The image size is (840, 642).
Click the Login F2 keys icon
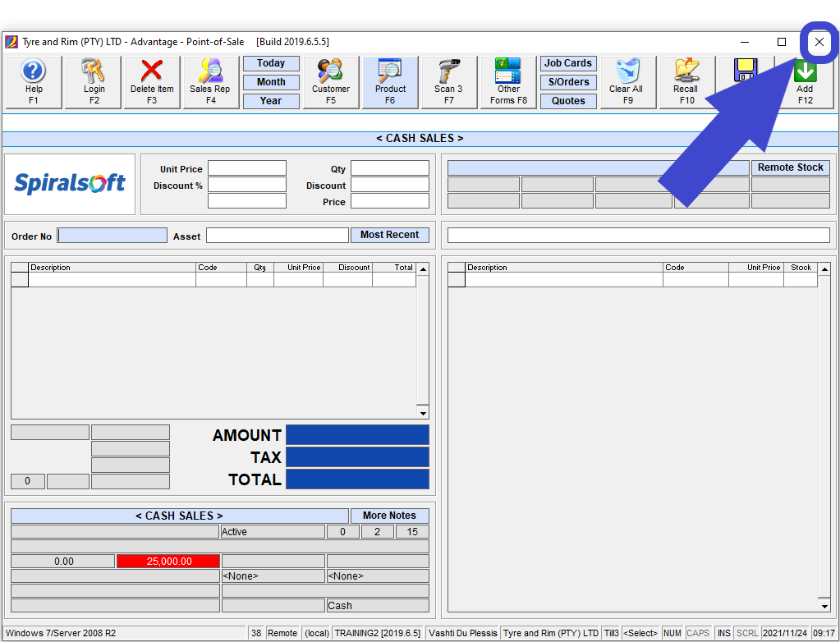tap(94, 82)
